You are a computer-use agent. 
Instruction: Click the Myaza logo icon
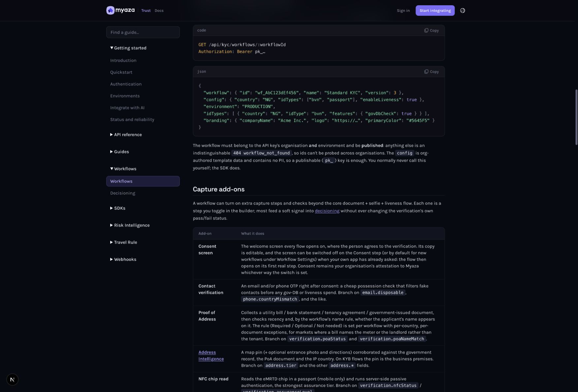(x=110, y=11)
